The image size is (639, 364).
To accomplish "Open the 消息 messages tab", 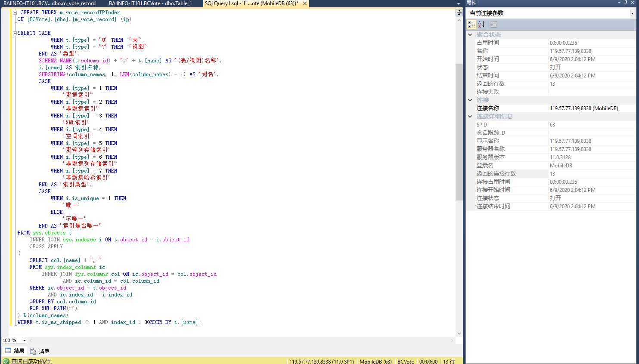I will click(40, 351).
